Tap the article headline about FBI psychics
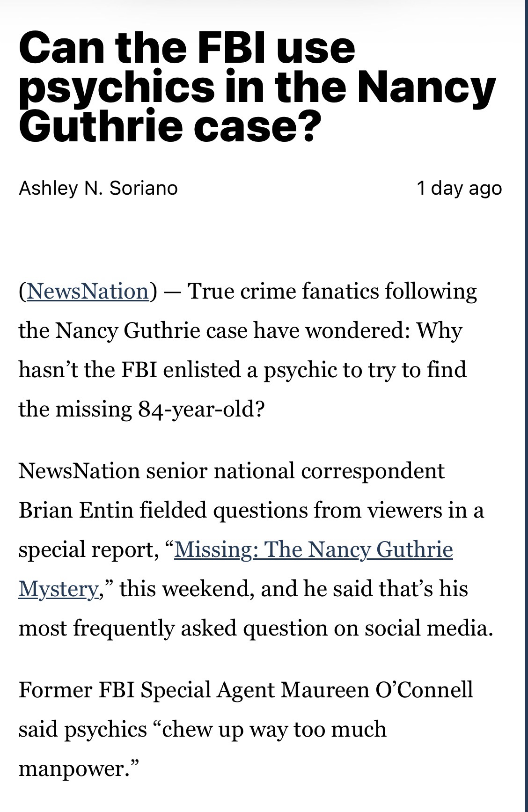The height and width of the screenshot is (812, 528). (x=257, y=88)
